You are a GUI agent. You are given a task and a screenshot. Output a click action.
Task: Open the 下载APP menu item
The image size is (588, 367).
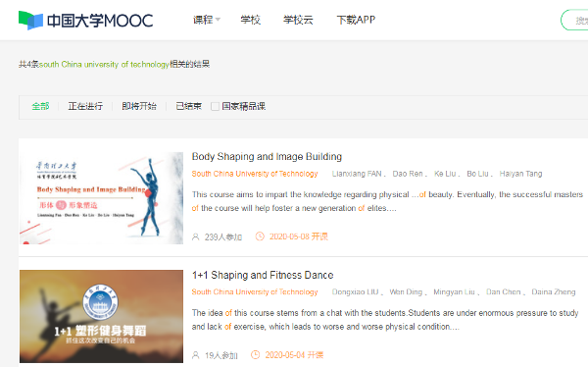pyautogui.click(x=356, y=20)
